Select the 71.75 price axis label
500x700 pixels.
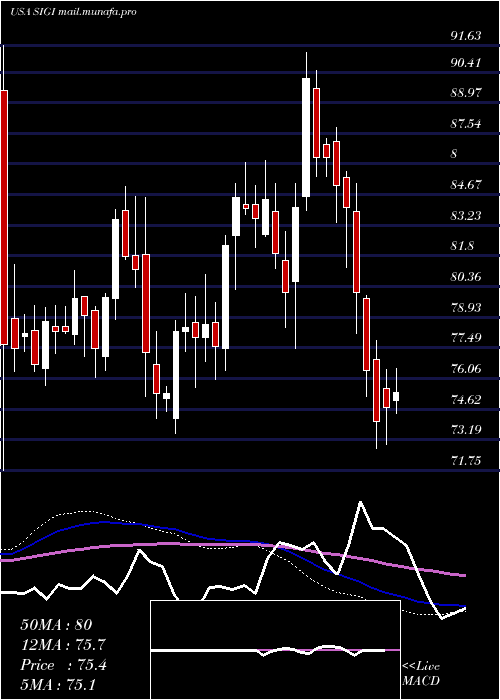466,460
